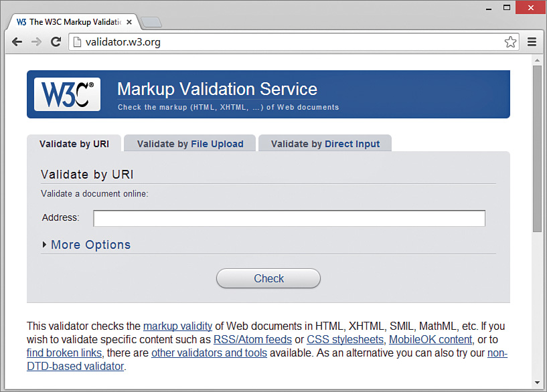Open the markup validity link
The image size is (547, 392).
click(177, 326)
